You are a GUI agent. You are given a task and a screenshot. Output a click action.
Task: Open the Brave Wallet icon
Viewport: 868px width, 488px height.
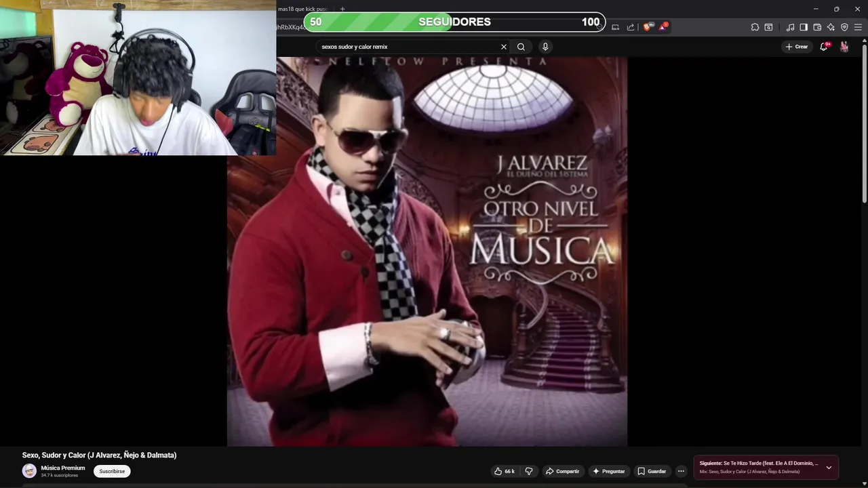(x=817, y=27)
